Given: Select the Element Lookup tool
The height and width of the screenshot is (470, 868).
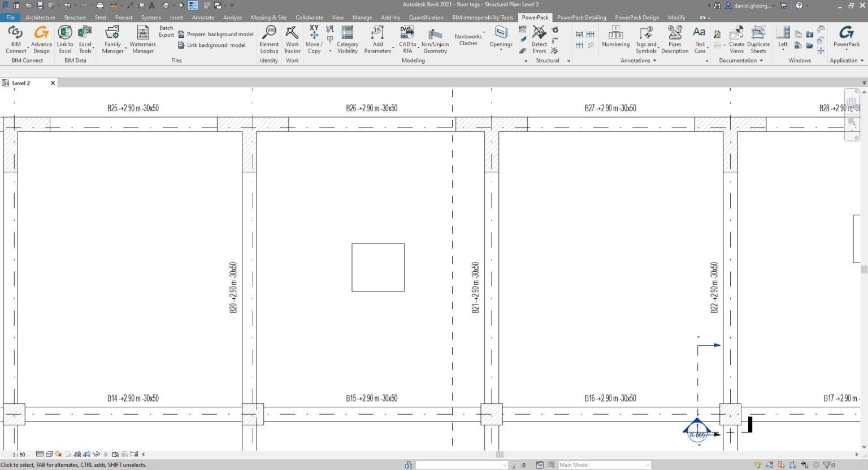Looking at the screenshot, I should pos(269,40).
